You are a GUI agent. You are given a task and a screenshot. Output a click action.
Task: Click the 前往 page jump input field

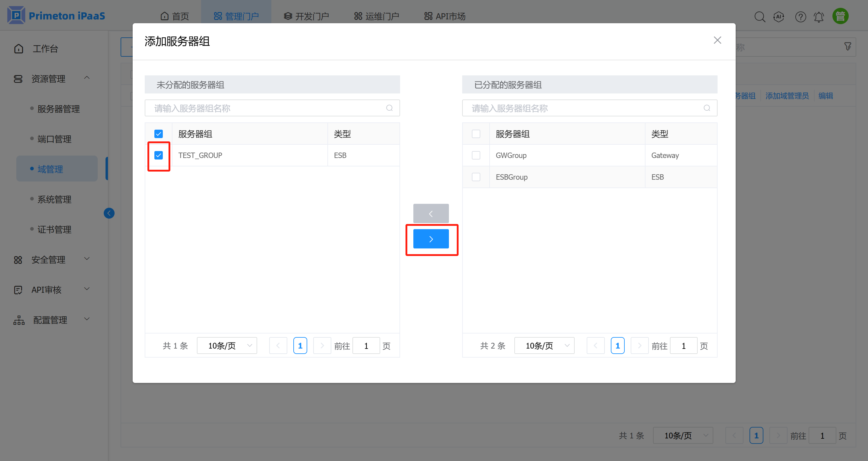pos(366,346)
